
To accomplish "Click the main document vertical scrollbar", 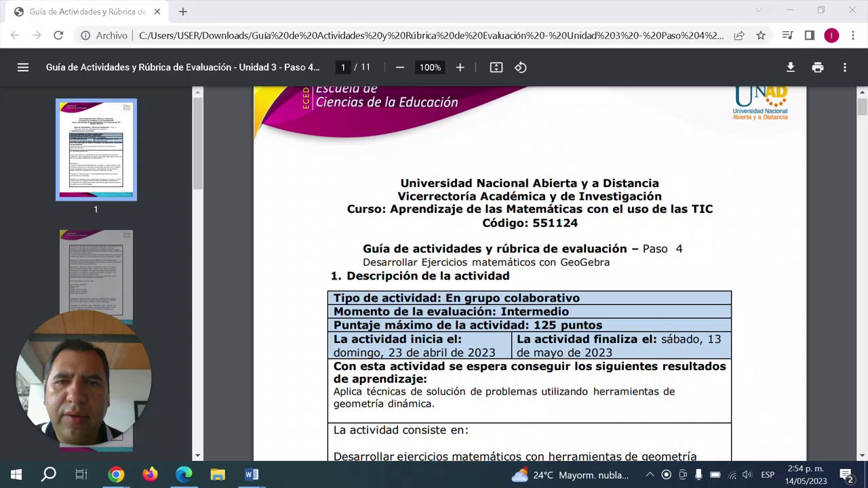I will [862, 107].
